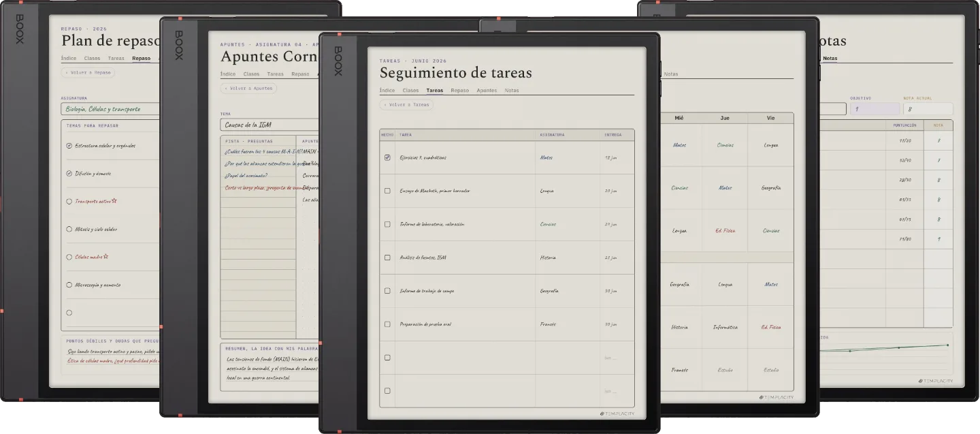Edit the Tema field Causas de la IGM
This screenshot has width=980, height=434.
pos(269,125)
